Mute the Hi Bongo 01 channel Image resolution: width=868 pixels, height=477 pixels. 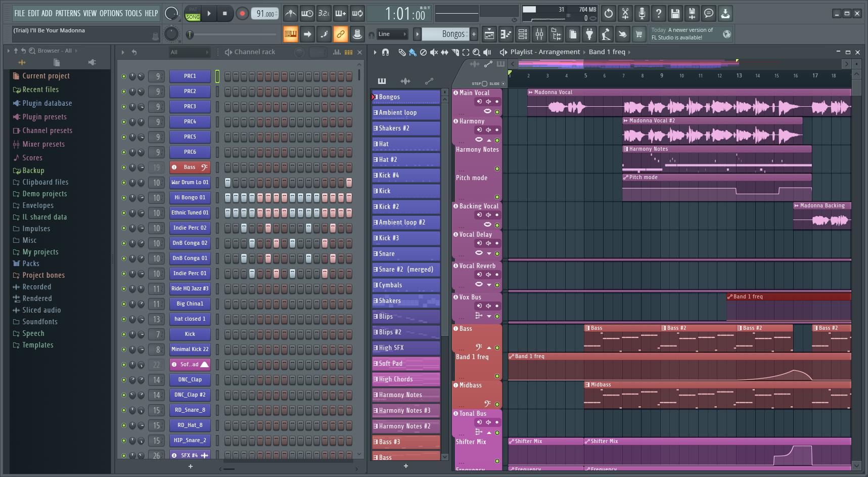tap(124, 198)
